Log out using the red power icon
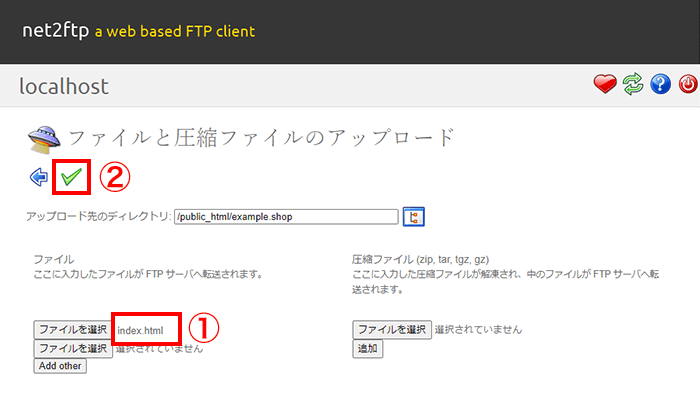This screenshot has width=700, height=400. point(687,86)
